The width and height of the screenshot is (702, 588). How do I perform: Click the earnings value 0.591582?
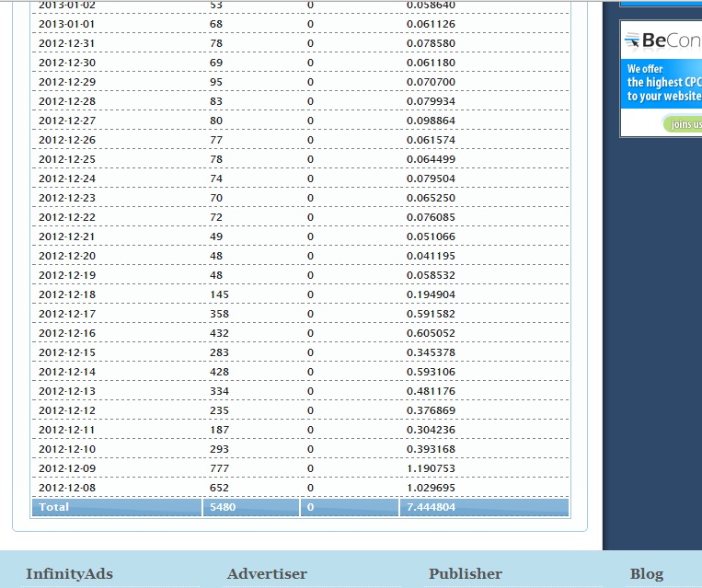coord(431,314)
